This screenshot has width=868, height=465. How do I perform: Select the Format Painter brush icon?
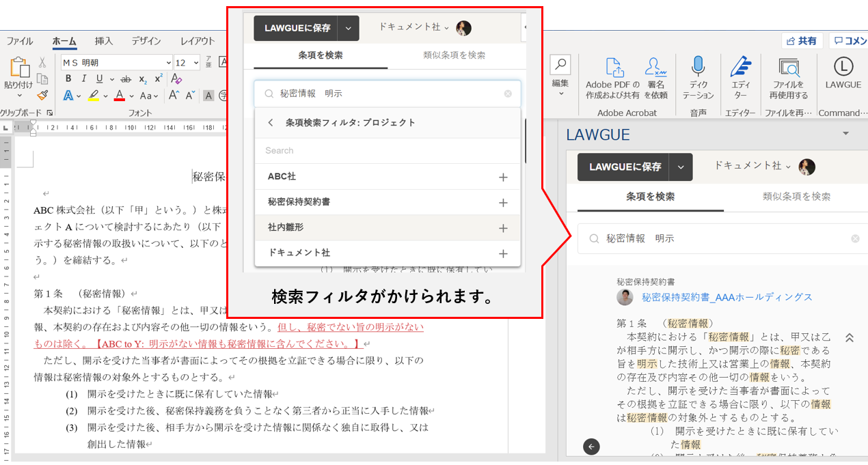(42, 96)
